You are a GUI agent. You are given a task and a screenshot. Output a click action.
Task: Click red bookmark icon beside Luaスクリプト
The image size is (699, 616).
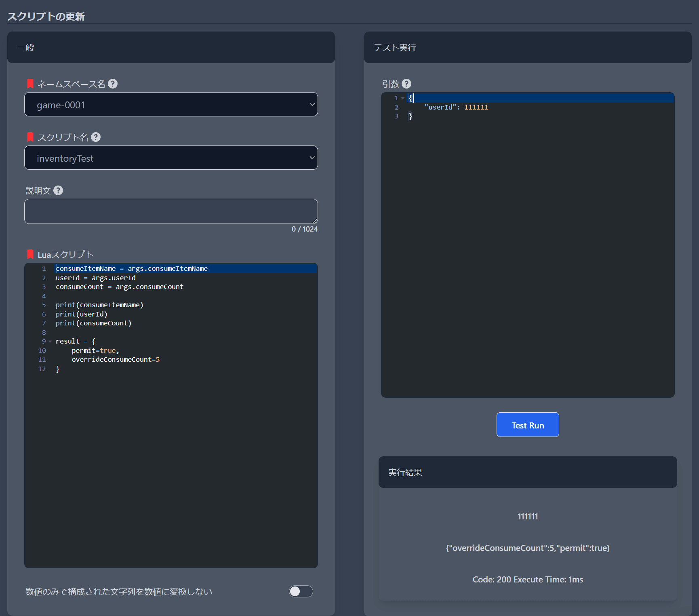point(30,254)
